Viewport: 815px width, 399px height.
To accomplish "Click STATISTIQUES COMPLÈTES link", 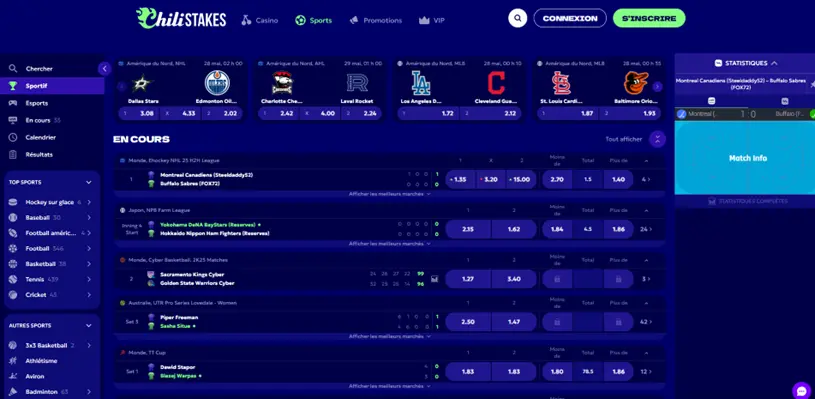I will (x=748, y=201).
